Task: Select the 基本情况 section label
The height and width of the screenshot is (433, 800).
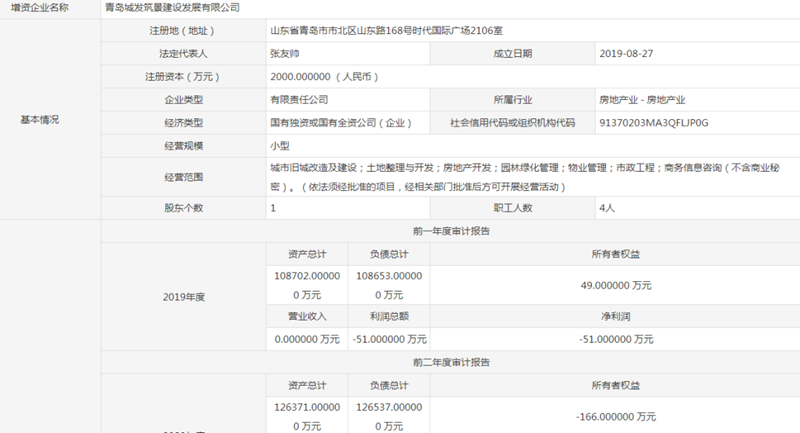Action: [40, 119]
